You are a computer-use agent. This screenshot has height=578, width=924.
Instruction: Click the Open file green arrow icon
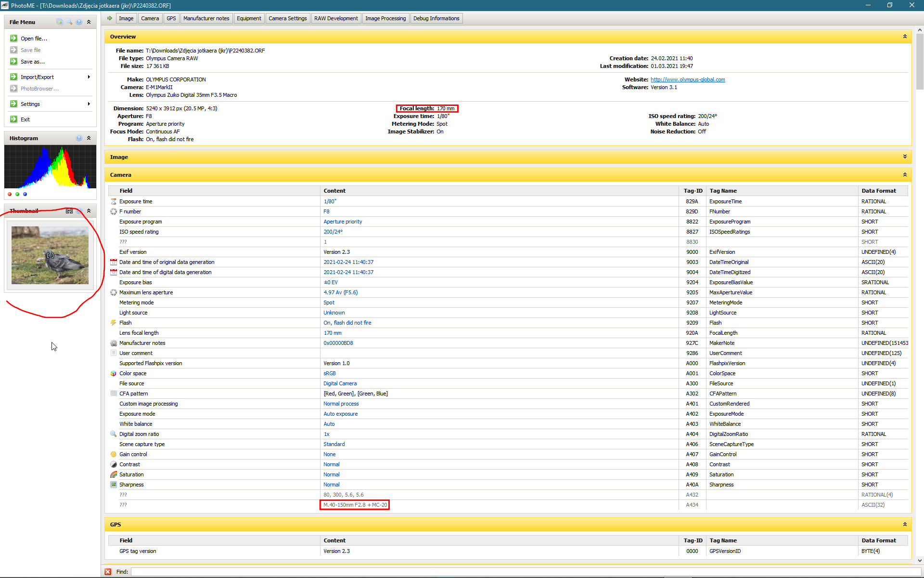[13, 38]
